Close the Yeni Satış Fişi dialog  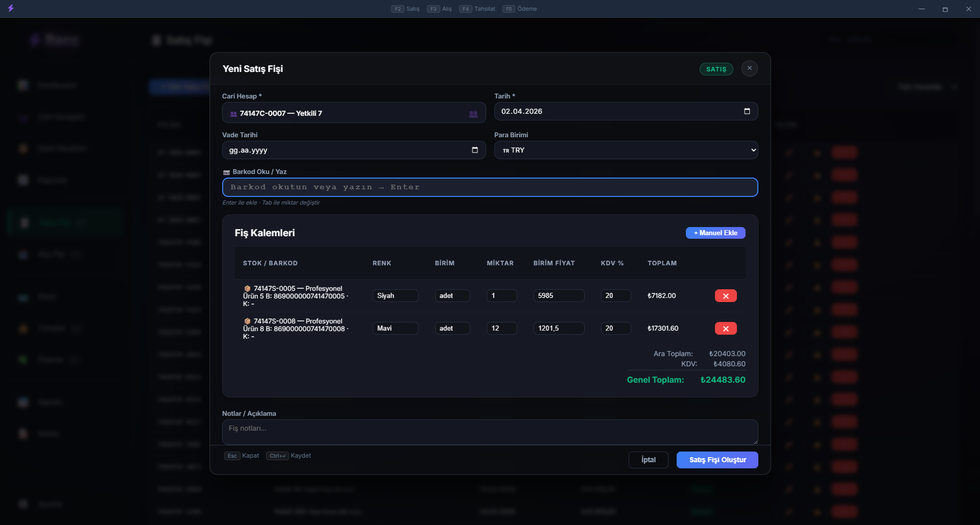coord(749,68)
